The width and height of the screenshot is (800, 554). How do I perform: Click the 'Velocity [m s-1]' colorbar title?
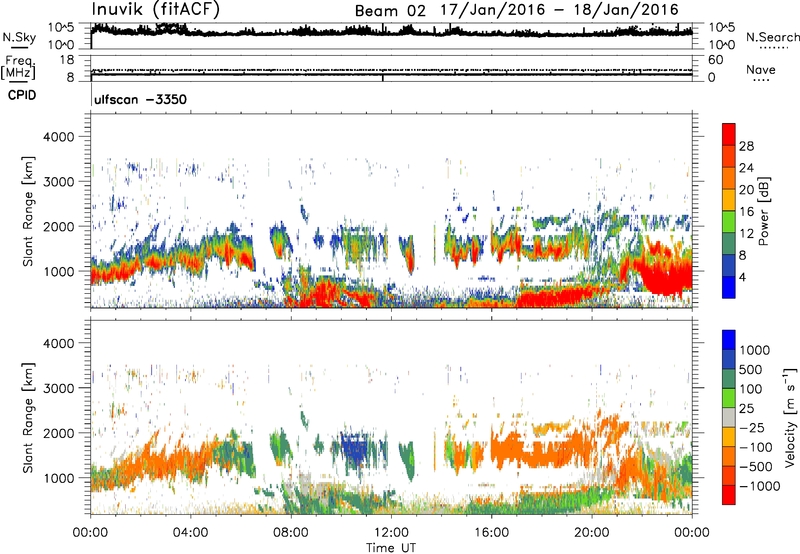(790, 417)
